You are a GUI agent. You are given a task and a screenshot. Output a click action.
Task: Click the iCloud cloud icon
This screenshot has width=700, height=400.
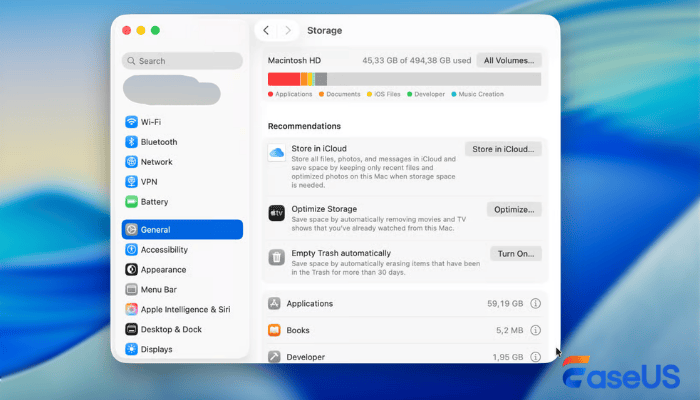coord(276,153)
